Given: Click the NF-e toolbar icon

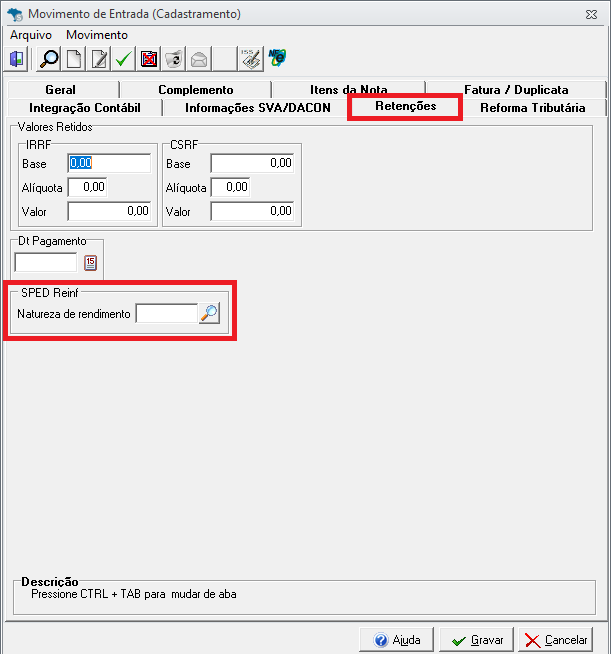Looking at the screenshot, I should [277, 58].
